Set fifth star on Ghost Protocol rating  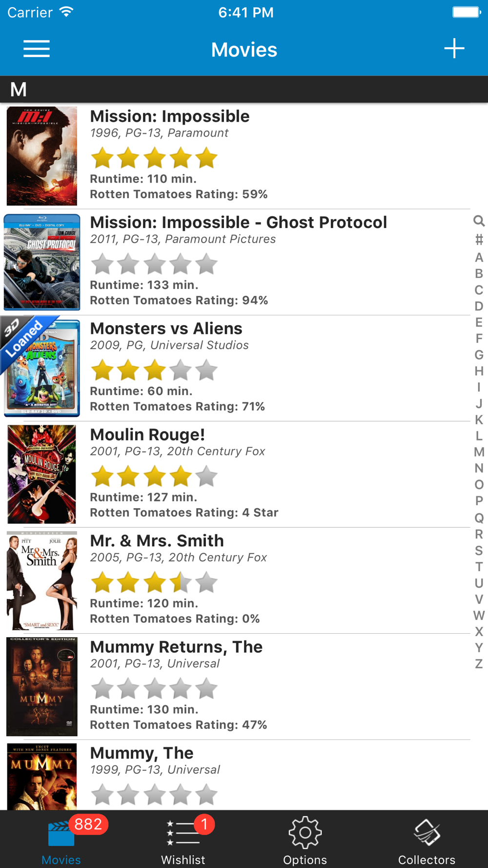coord(206,264)
